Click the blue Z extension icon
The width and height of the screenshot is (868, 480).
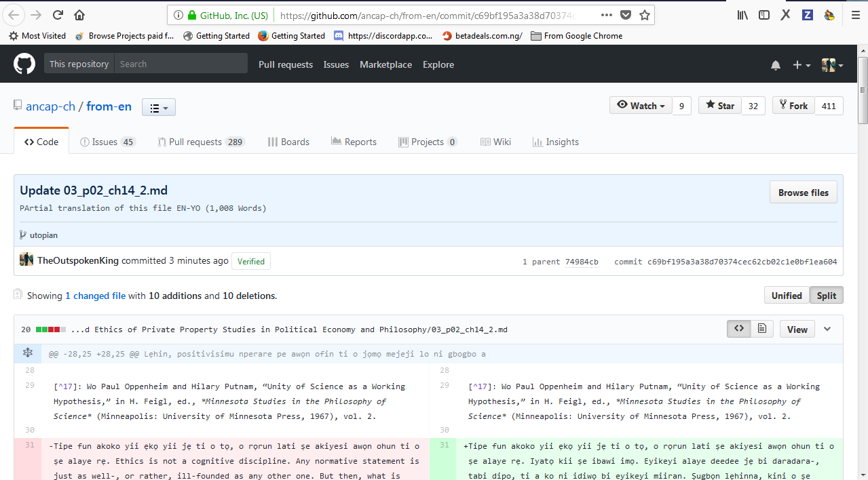point(808,15)
